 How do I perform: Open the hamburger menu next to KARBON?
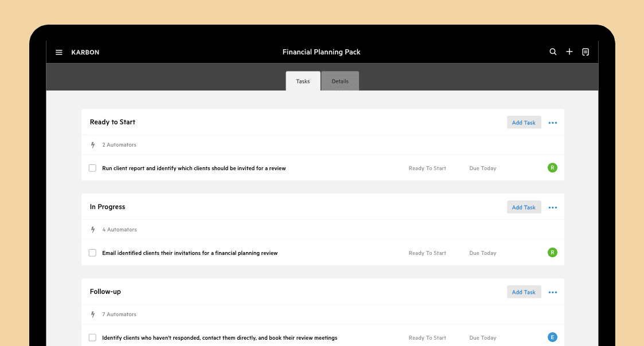[x=58, y=52]
